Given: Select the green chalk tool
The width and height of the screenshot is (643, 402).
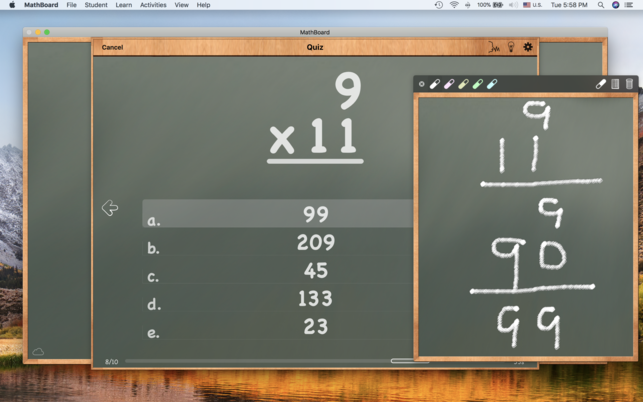Looking at the screenshot, I should tap(478, 84).
